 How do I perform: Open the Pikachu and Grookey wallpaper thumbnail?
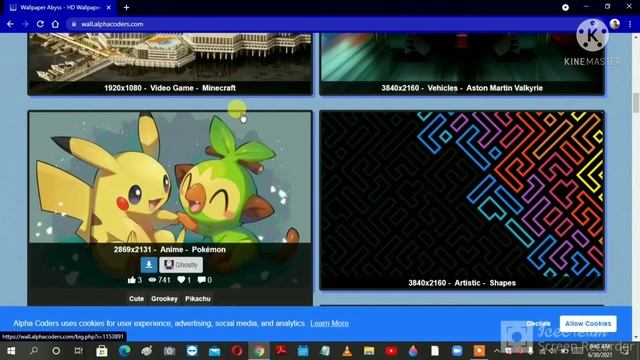coord(170,178)
